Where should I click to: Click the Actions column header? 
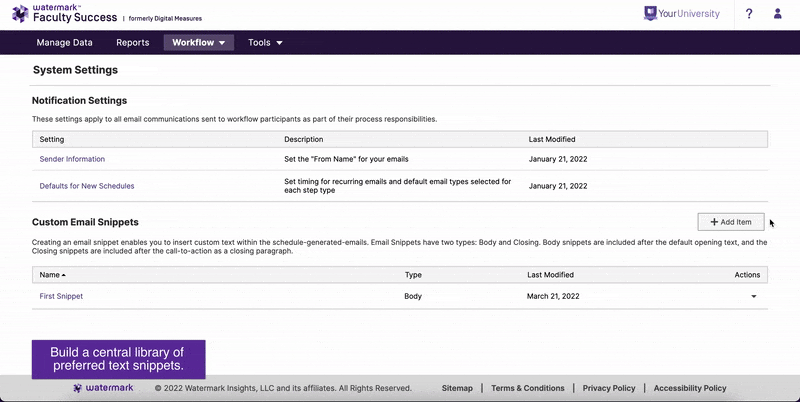click(x=747, y=275)
